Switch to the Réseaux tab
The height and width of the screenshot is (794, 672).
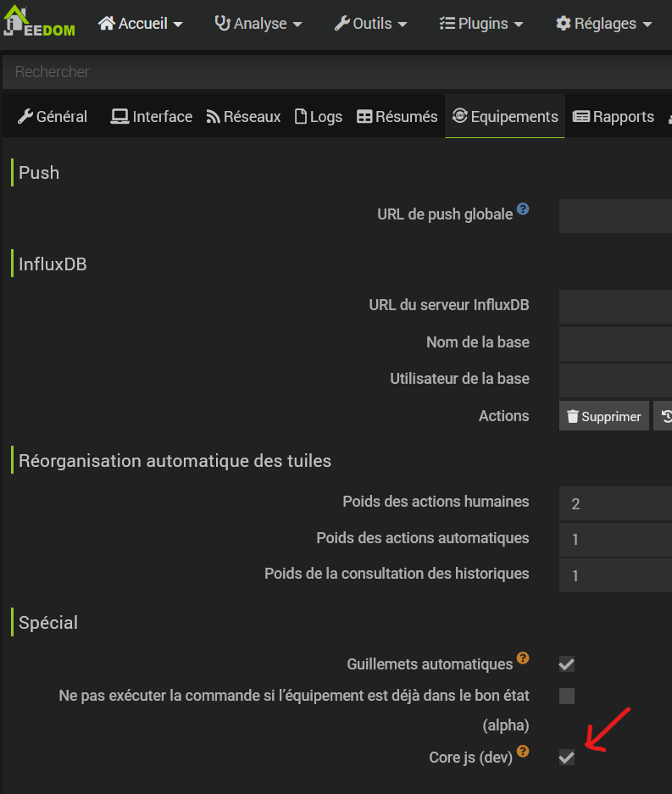tap(243, 116)
